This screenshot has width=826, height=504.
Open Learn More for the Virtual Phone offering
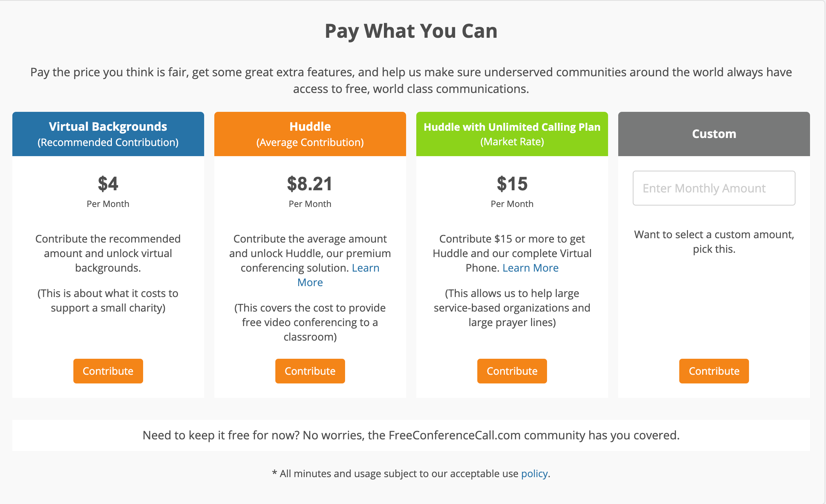coord(530,268)
